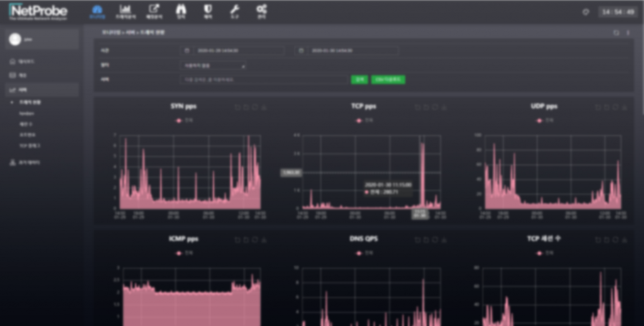
Task: Click the refresh icon above the filter panel
Action: click(x=616, y=33)
